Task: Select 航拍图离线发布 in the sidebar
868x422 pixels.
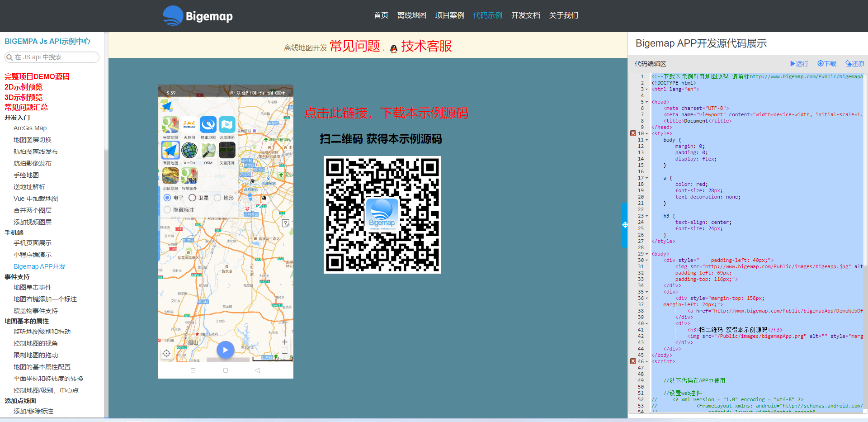Action: click(36, 152)
